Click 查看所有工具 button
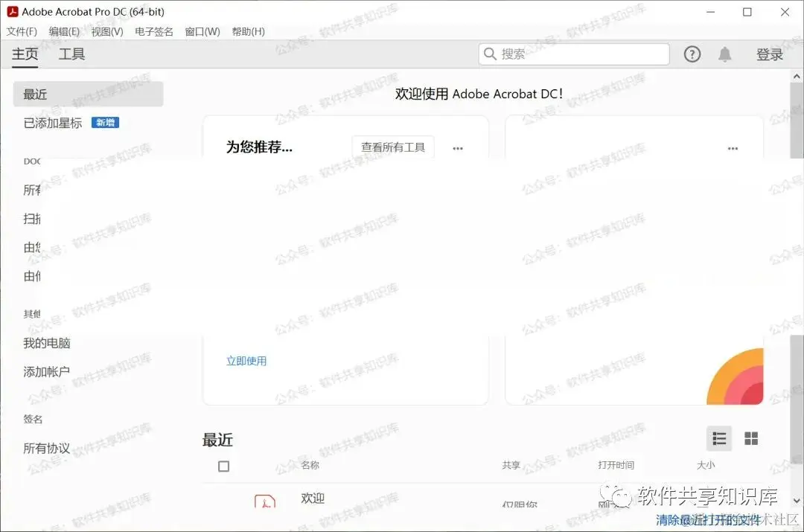This screenshot has height=532, width=804. (x=393, y=147)
